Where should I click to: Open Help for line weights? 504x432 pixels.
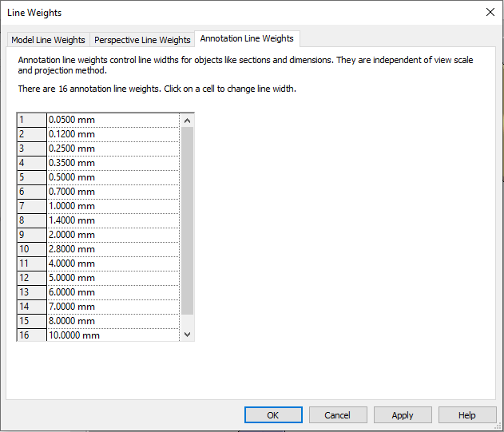click(467, 415)
